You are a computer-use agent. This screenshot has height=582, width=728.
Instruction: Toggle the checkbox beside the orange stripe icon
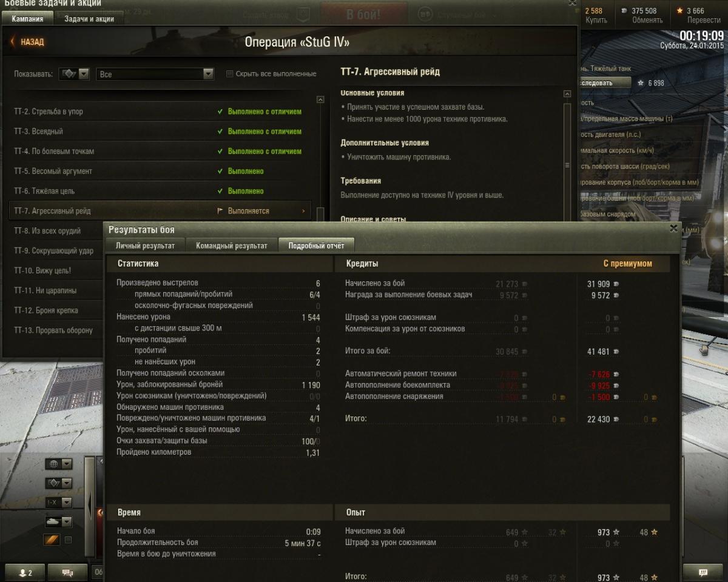68,540
